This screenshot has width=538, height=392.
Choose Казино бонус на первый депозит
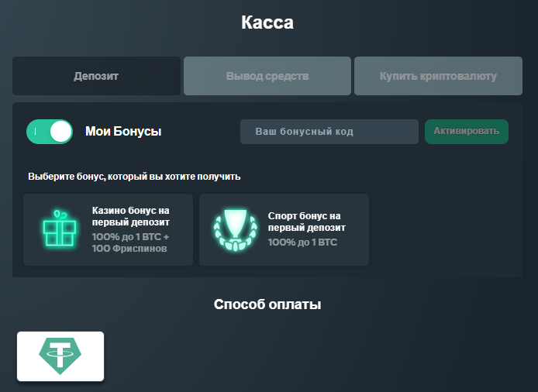(109, 229)
